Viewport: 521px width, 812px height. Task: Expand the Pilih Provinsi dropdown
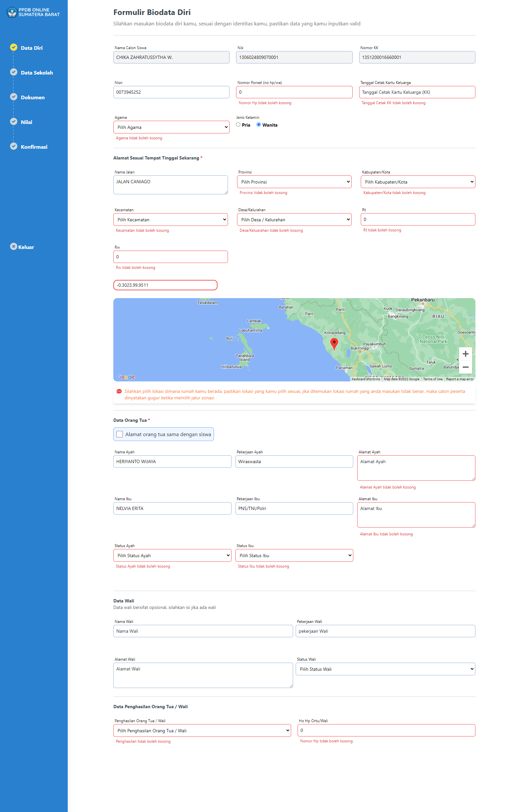(x=294, y=182)
